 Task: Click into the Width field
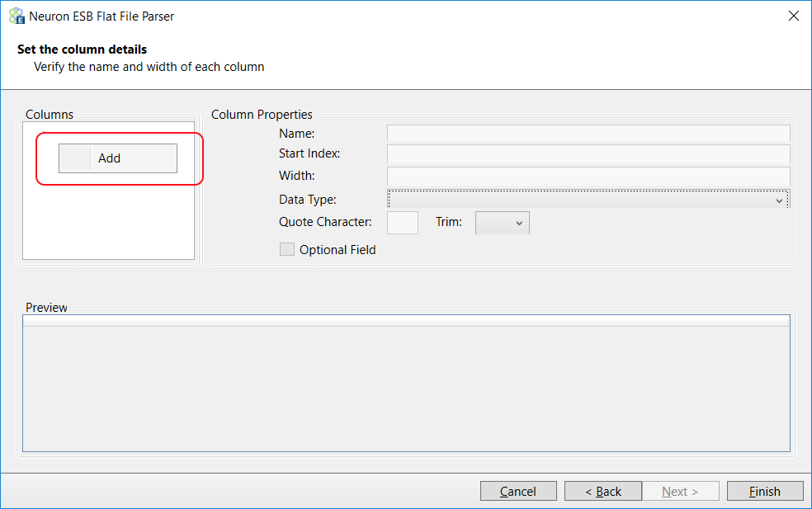pos(588,176)
